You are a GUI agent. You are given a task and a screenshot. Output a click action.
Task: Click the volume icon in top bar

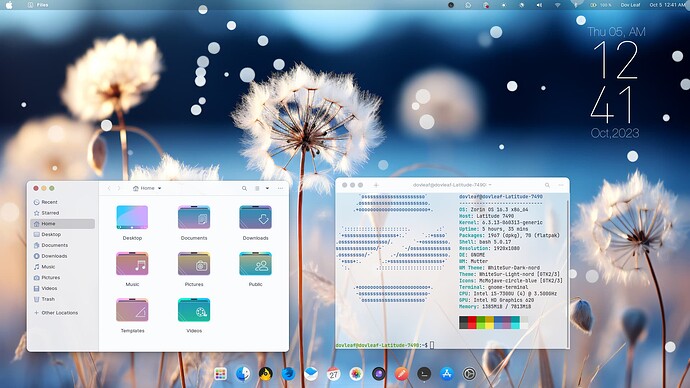click(539, 5)
